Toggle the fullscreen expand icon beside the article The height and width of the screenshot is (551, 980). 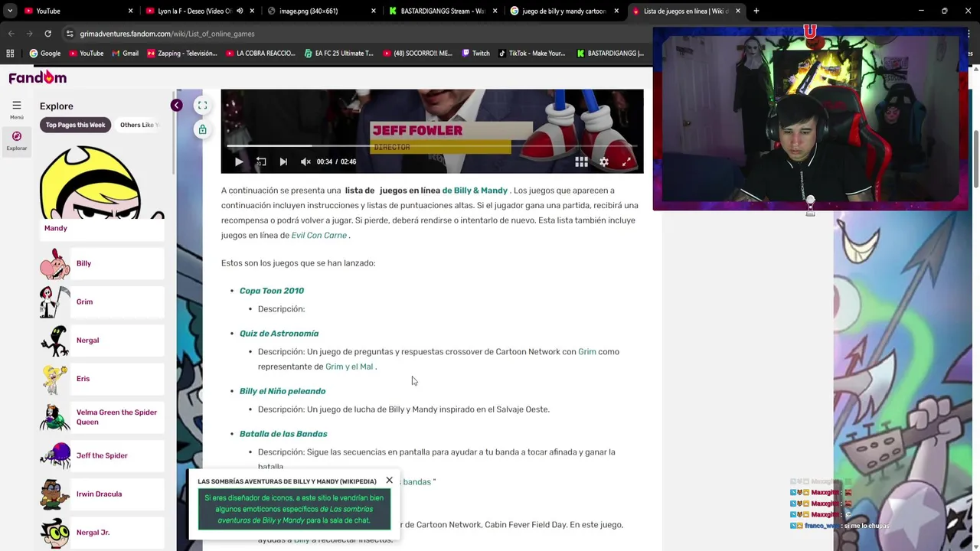pos(202,106)
